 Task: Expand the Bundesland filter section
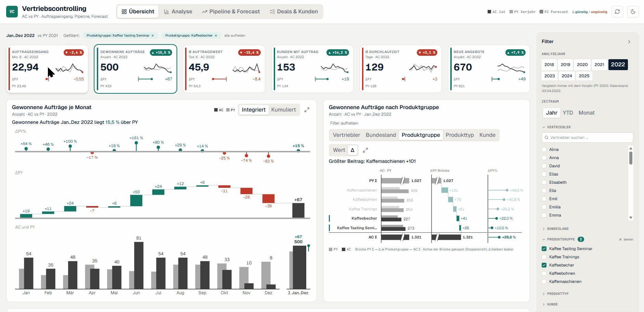[555, 229]
